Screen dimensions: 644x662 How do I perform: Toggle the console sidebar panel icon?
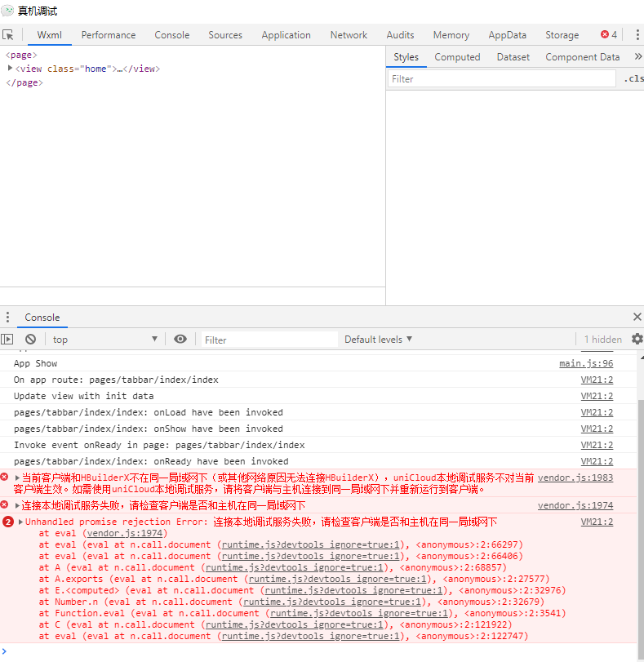(x=7, y=339)
